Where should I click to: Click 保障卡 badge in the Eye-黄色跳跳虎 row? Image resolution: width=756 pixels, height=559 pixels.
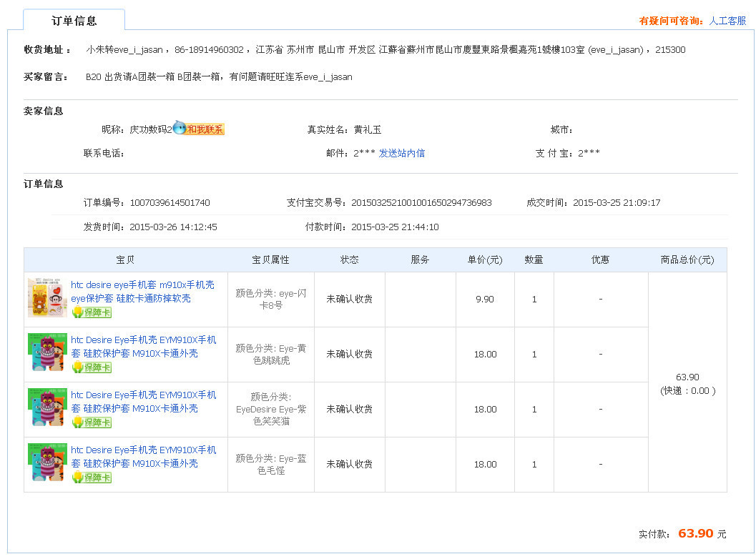pos(92,367)
